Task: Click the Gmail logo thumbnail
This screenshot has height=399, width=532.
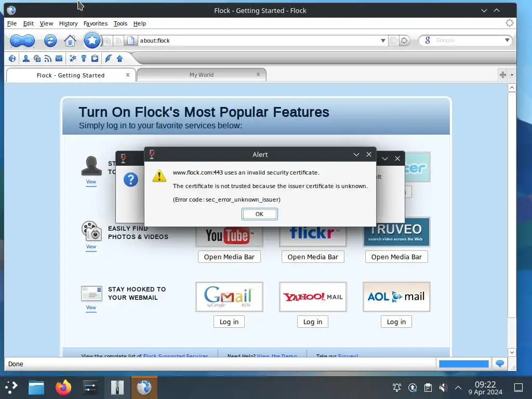Action: 229,297
